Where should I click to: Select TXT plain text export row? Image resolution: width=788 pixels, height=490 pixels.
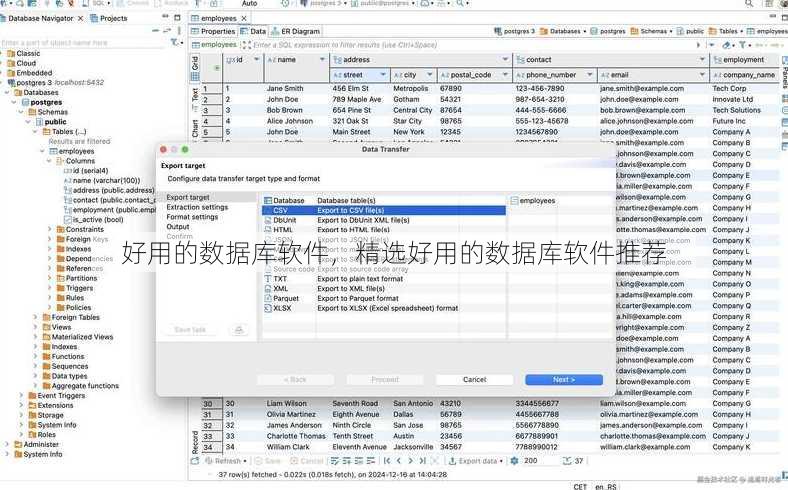point(383,278)
